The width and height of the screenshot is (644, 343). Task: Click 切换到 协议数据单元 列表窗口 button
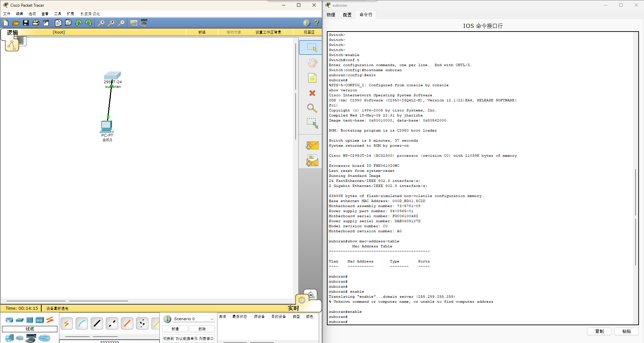[189, 339]
